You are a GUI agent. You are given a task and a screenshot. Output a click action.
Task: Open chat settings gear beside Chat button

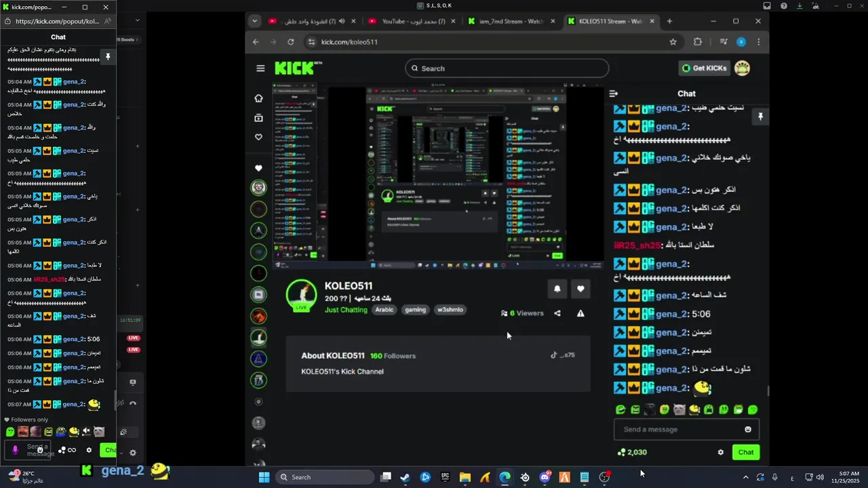point(721,452)
